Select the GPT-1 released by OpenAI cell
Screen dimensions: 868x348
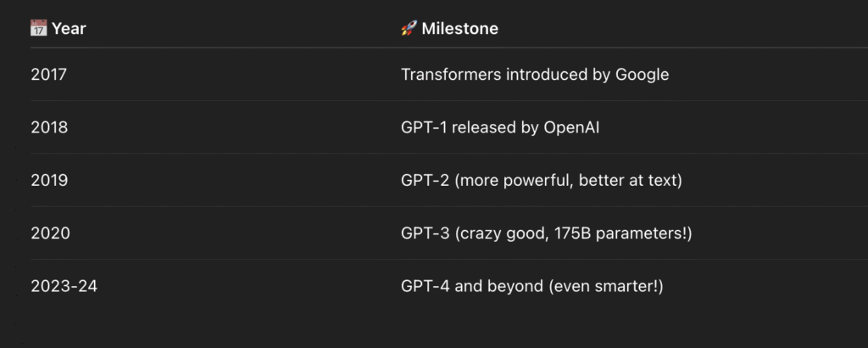(x=500, y=127)
